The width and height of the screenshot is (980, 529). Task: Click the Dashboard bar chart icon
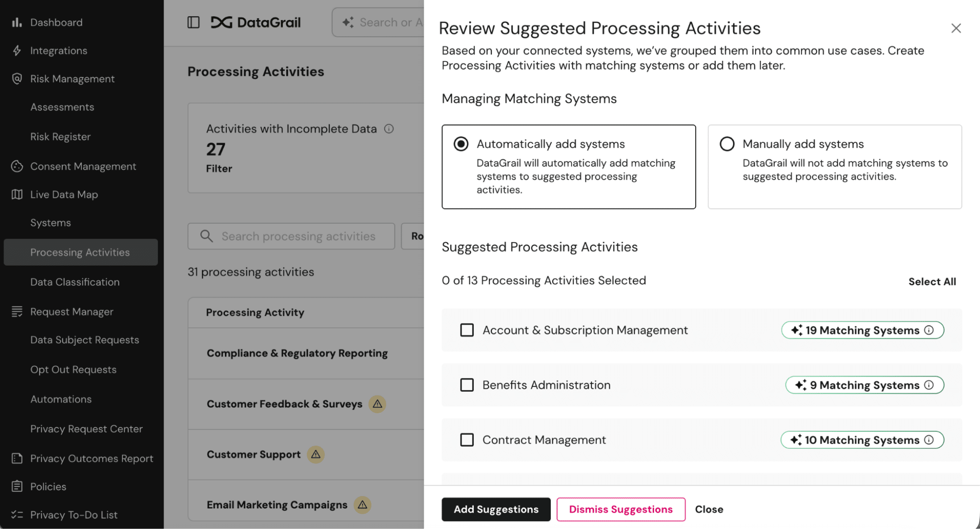17,23
